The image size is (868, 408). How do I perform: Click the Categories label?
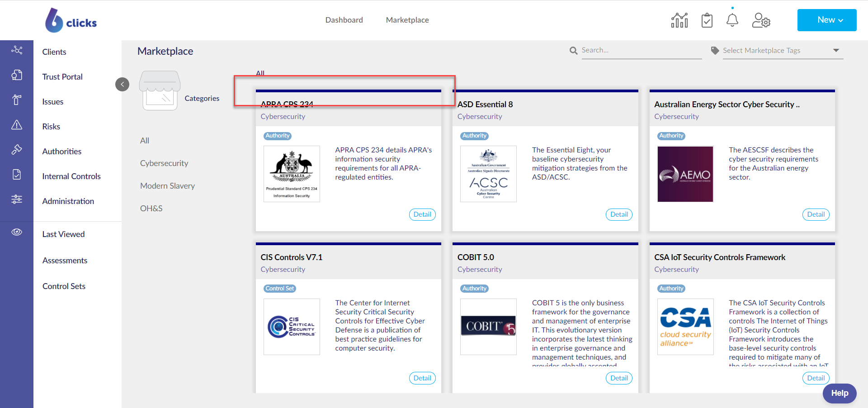click(202, 99)
